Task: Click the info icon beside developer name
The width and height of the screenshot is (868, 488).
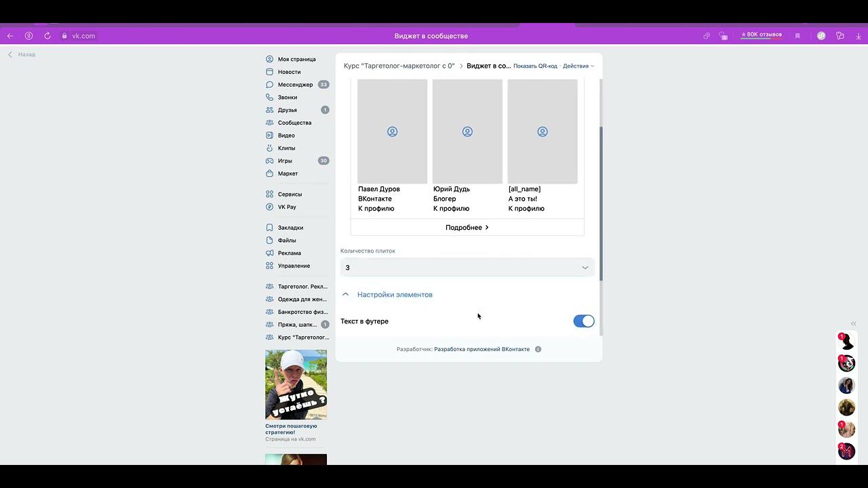Action: pyautogui.click(x=538, y=350)
